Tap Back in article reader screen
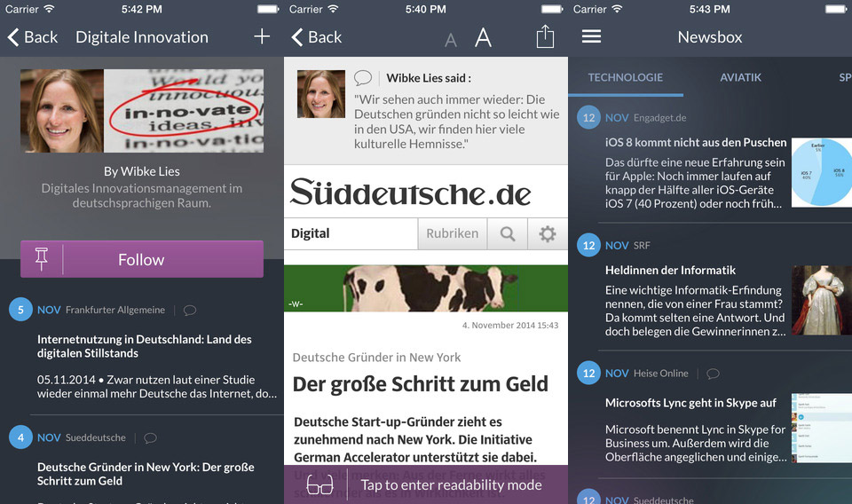 point(316,37)
